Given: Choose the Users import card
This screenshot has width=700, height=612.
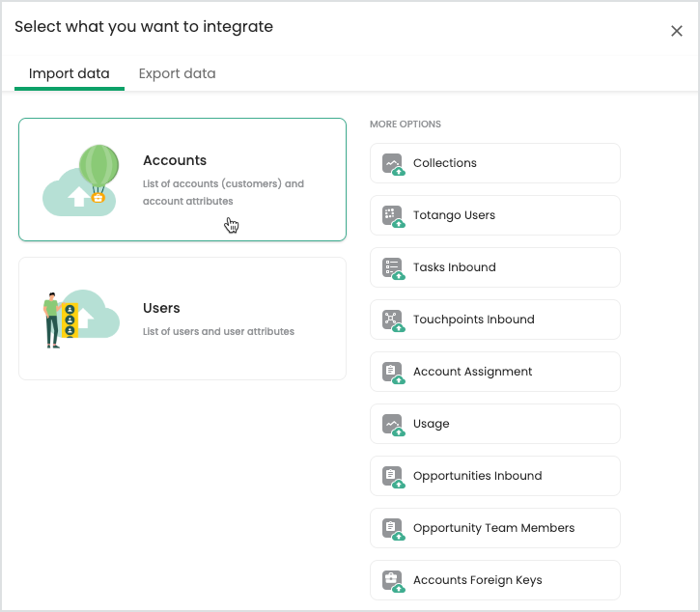Looking at the screenshot, I should (182, 319).
